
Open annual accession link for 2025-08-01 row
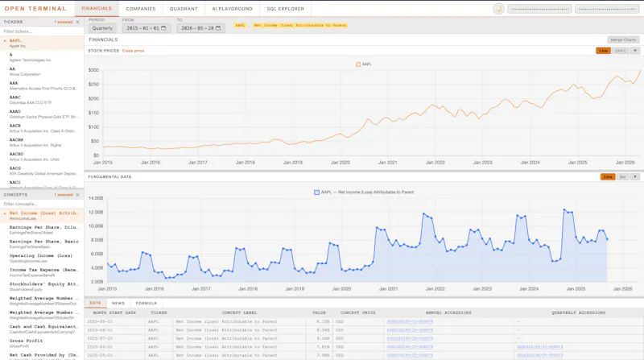pyautogui.click(x=410, y=330)
